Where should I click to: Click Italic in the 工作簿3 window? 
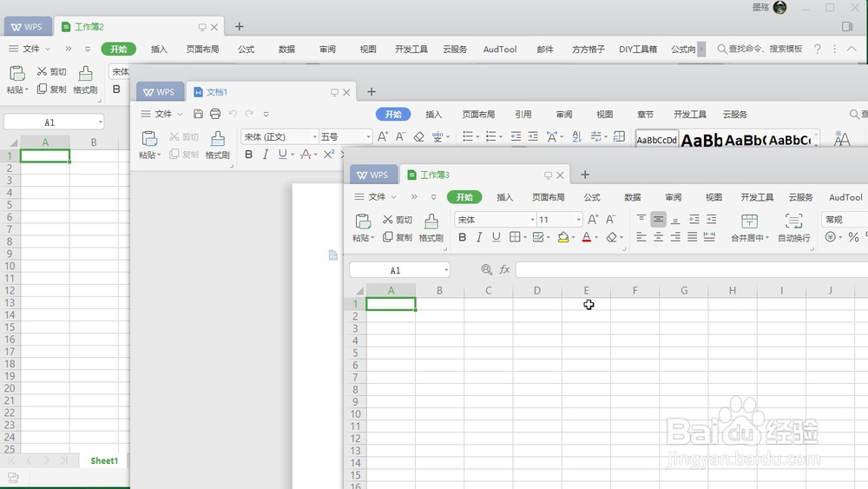(x=479, y=238)
